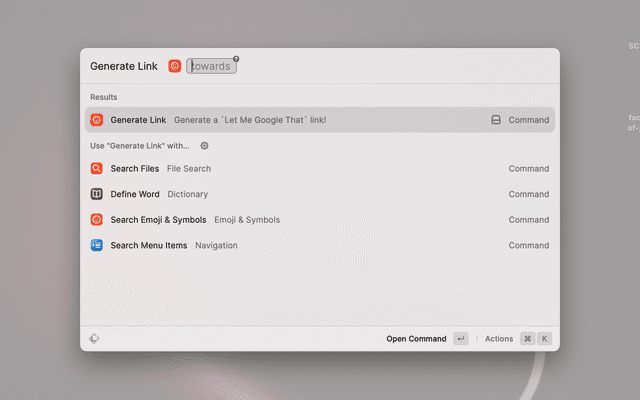The width and height of the screenshot is (640, 400).
Task: Click the Return key hint beside Open Command
Action: (x=460, y=339)
